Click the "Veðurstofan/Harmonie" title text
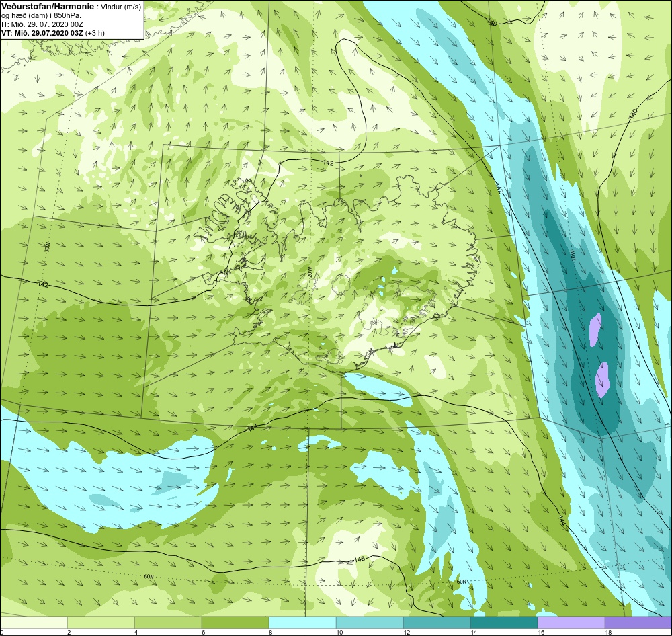 [48, 7]
